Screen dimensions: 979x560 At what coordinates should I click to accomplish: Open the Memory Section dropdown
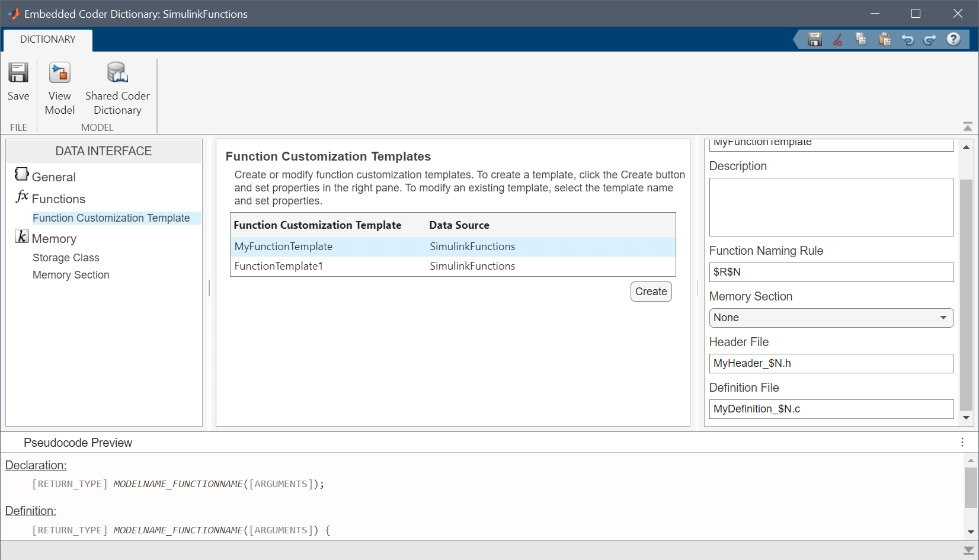(x=831, y=318)
